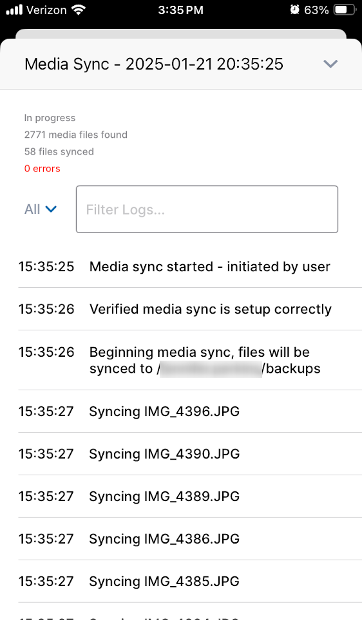Select 'Verified media sync is setup correctly' entry
362x644 pixels.
click(x=190, y=309)
